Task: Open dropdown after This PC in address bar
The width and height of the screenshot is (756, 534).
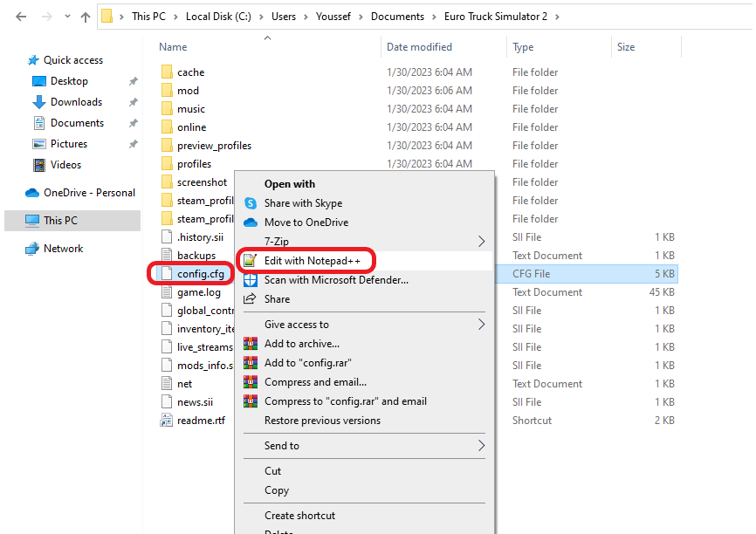Action: click(175, 17)
